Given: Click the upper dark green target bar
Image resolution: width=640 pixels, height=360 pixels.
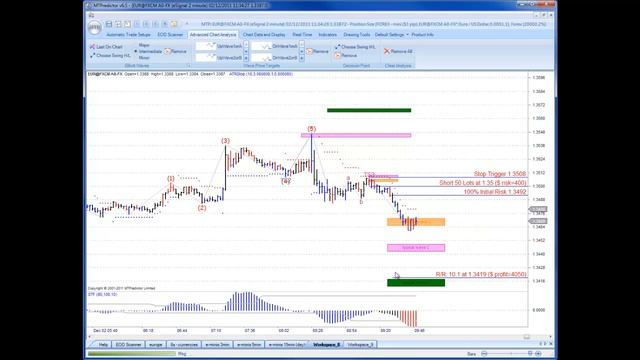Looking at the screenshot, I should click(x=369, y=110).
